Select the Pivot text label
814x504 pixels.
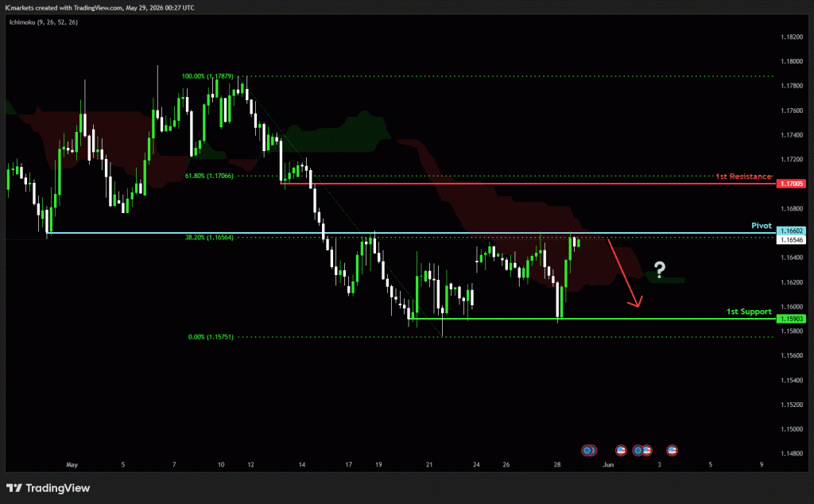coord(762,225)
